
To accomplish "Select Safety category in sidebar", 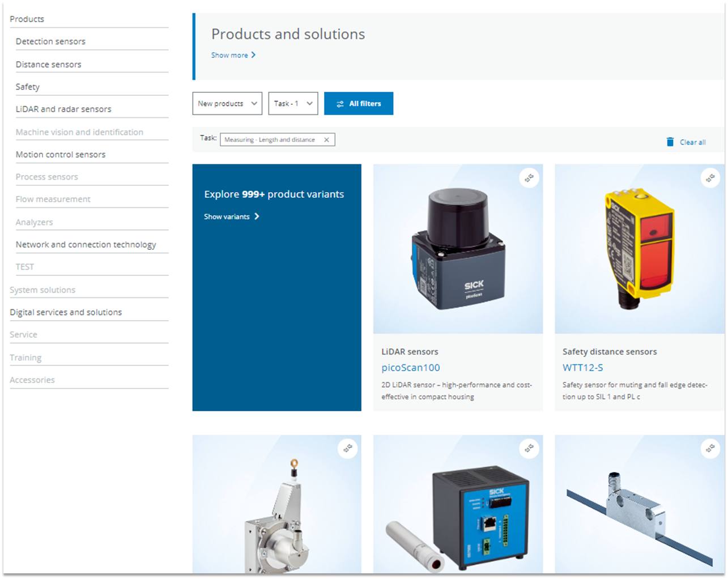I will click(x=28, y=87).
